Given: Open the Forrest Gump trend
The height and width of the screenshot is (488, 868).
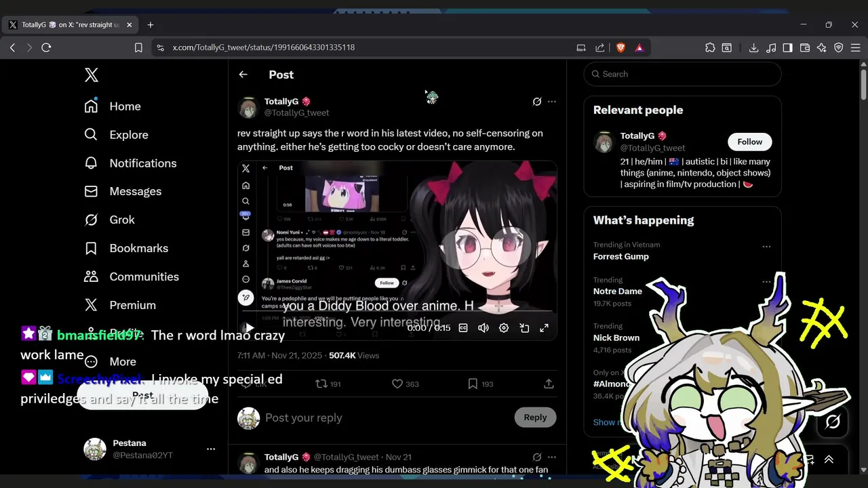Looking at the screenshot, I should [x=621, y=256].
